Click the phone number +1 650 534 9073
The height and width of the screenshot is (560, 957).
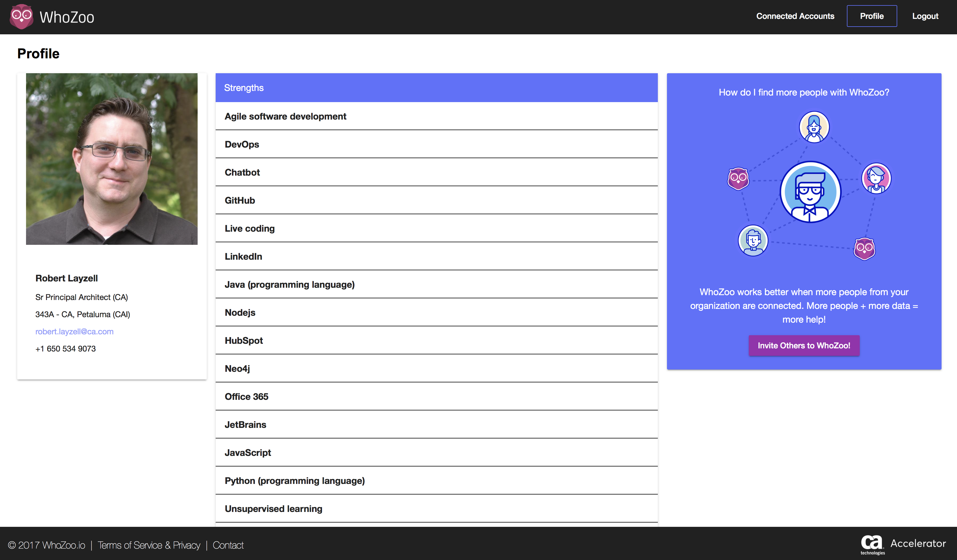65,349
